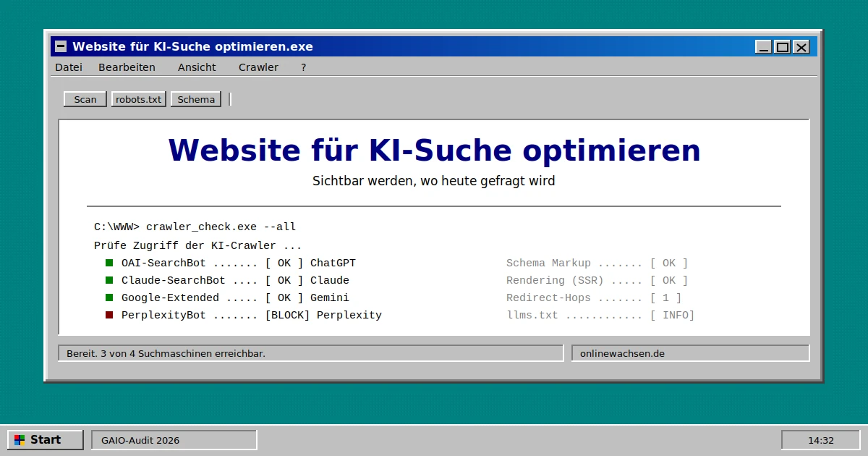Click the green square beside Claude-SearchBot
868x456 pixels.
pos(109,280)
